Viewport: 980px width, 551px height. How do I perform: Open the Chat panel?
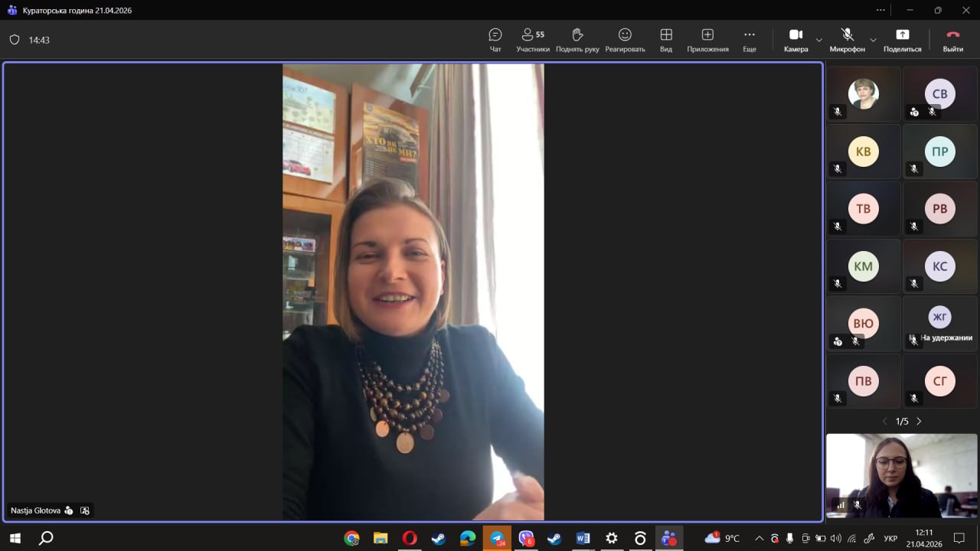pyautogui.click(x=495, y=40)
